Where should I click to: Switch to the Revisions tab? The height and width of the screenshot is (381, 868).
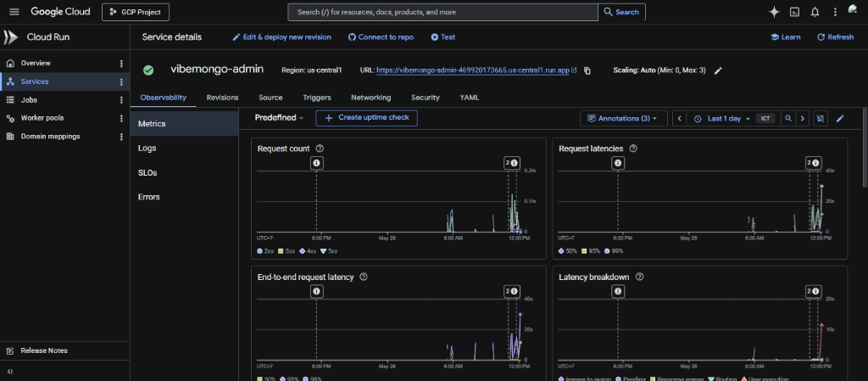(223, 98)
